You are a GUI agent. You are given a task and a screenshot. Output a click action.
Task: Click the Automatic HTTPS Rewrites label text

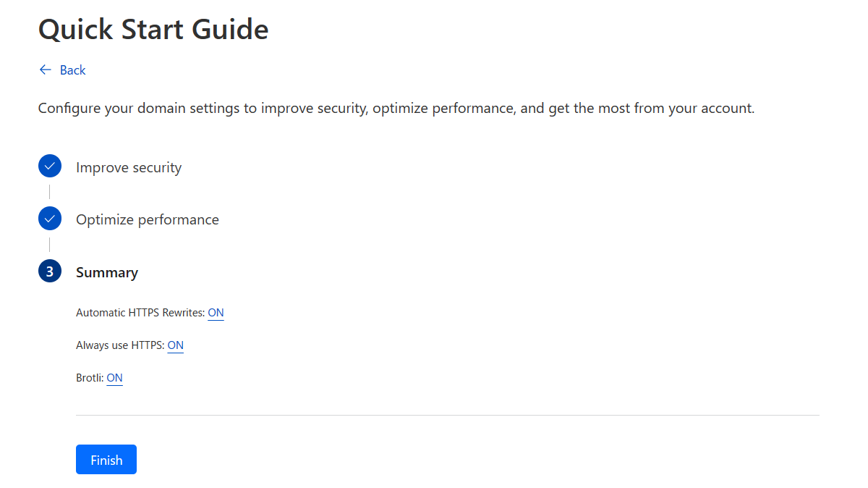tap(140, 313)
